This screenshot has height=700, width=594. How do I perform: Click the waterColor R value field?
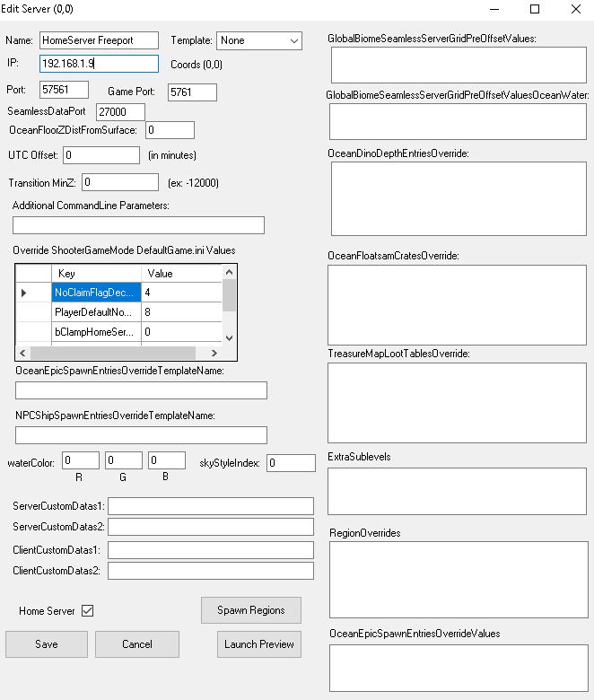81,460
